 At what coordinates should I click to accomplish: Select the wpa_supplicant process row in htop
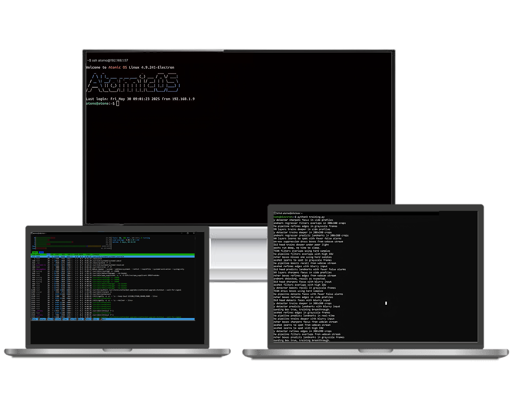point(113,276)
